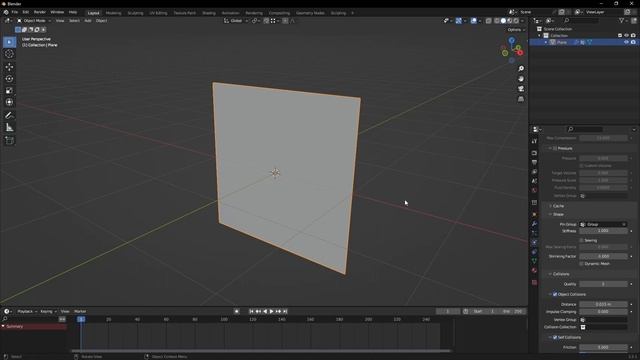Select the Select Box tool
Viewport: 640px width, 360px height.
9,42
